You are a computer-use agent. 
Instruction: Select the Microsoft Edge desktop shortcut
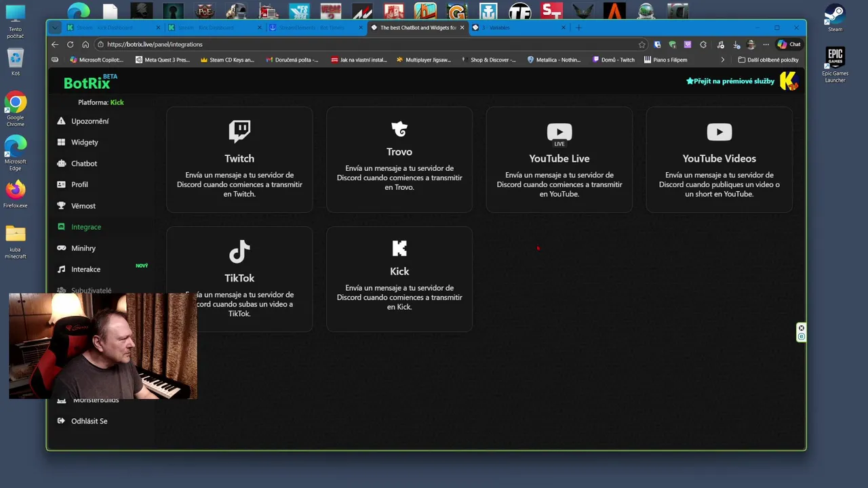pyautogui.click(x=15, y=153)
